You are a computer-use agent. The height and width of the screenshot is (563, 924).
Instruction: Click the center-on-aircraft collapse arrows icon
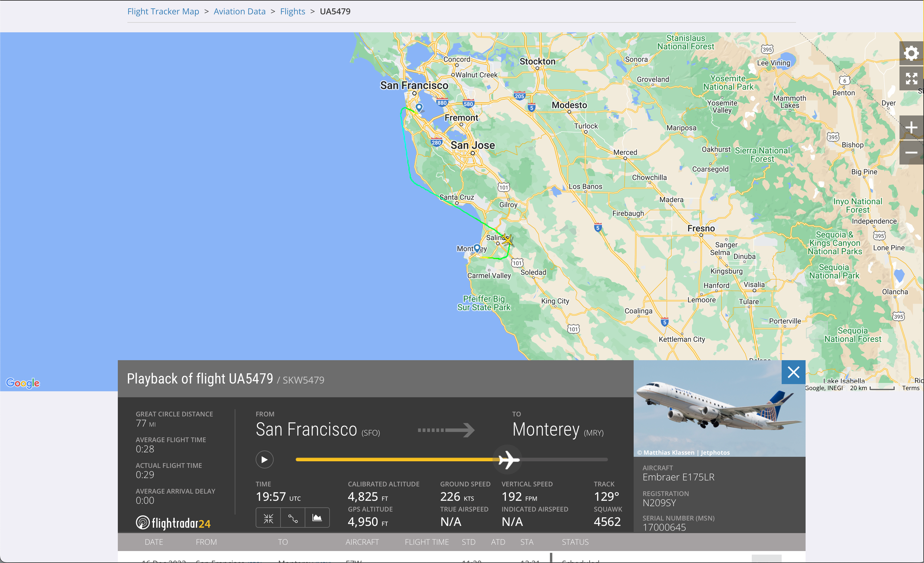point(268,518)
